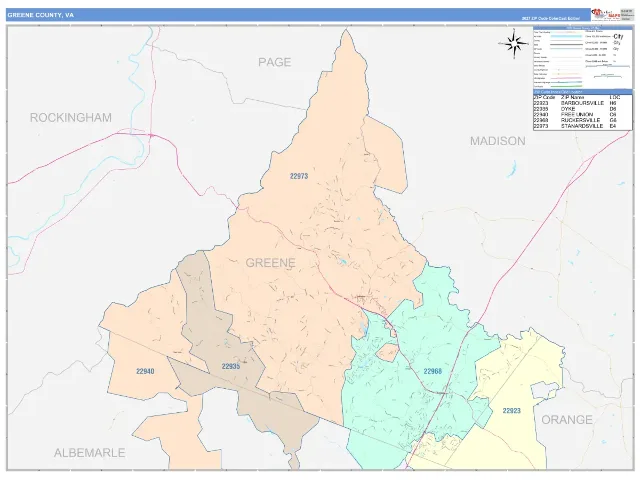
Task: Click the thick light-blue legend line sample
Action: pos(566,36)
